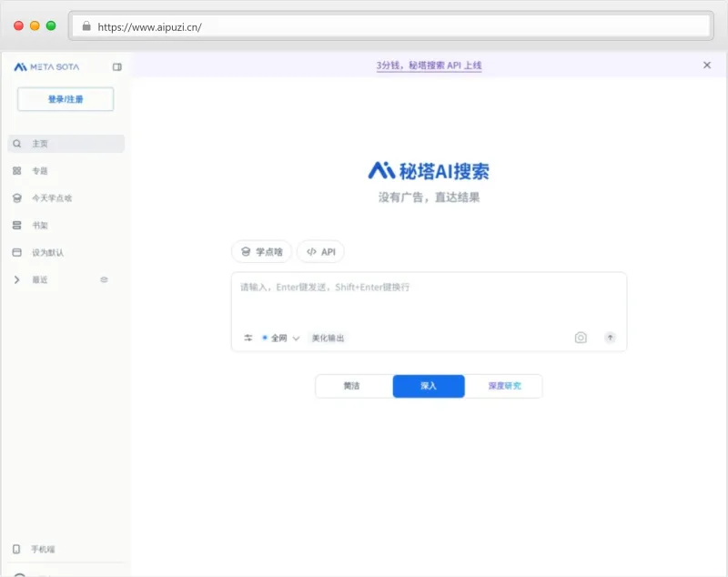Select 主页 in the sidebar
The image size is (728, 577).
pyautogui.click(x=66, y=144)
